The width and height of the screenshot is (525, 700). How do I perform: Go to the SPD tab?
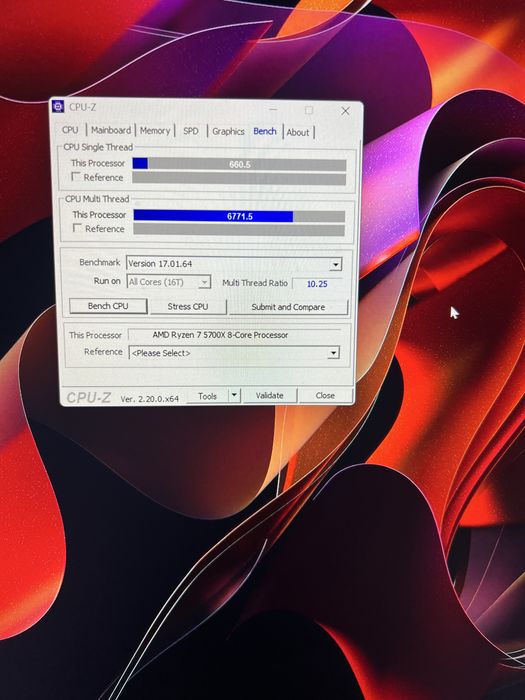[x=191, y=131]
